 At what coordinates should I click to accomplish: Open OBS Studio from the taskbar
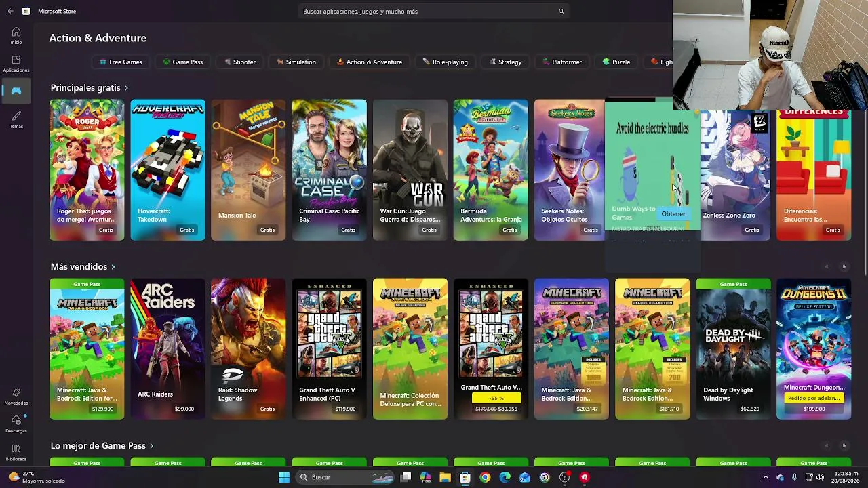click(x=564, y=477)
